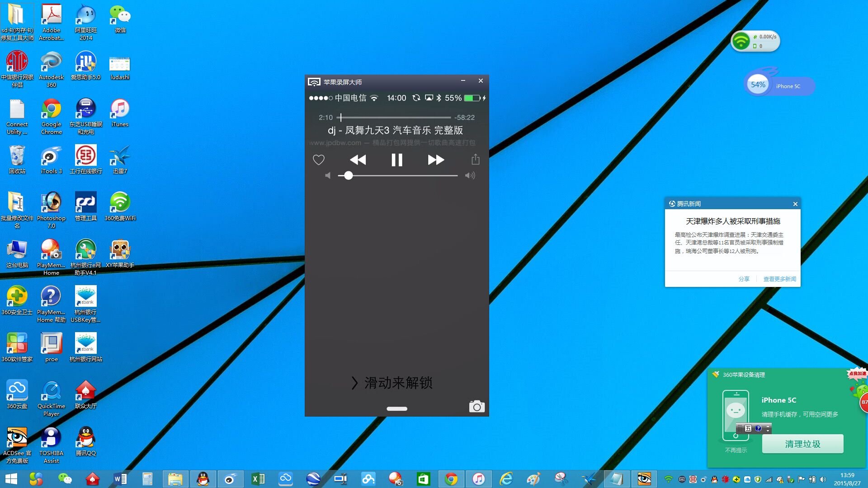The height and width of the screenshot is (488, 868).
Task: Click the 点我加速 badge
Action: (x=857, y=373)
